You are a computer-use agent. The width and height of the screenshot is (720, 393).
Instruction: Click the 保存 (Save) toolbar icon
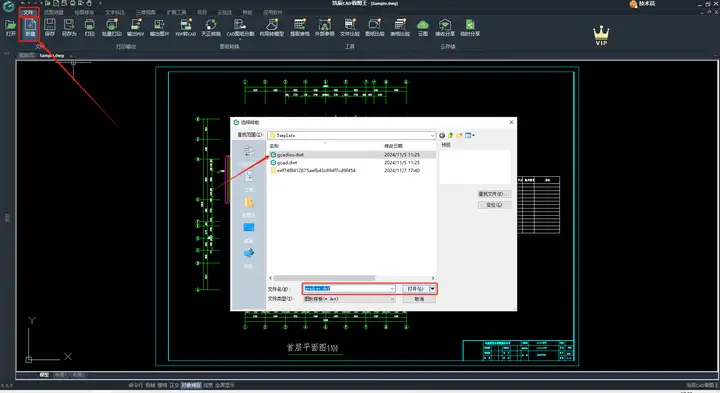[50, 28]
